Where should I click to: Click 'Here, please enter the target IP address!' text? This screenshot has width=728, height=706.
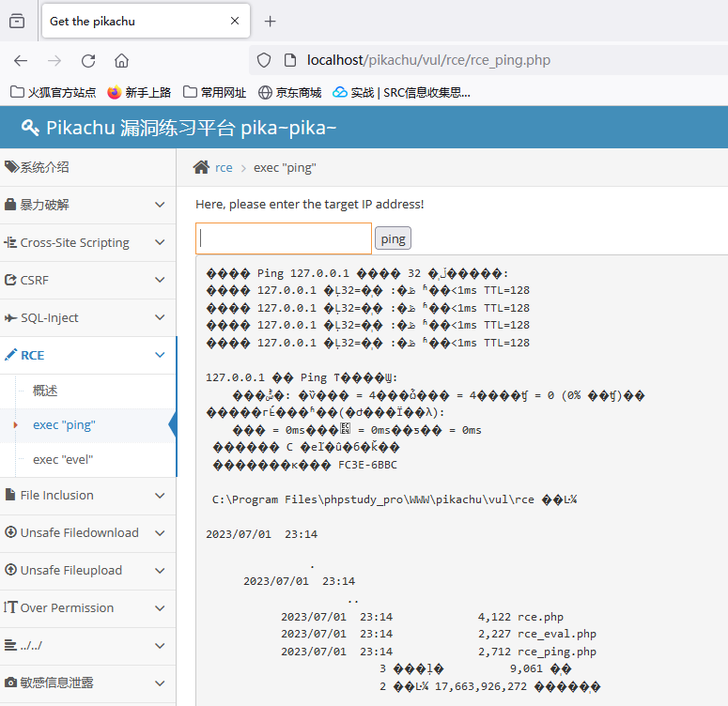pyautogui.click(x=310, y=205)
